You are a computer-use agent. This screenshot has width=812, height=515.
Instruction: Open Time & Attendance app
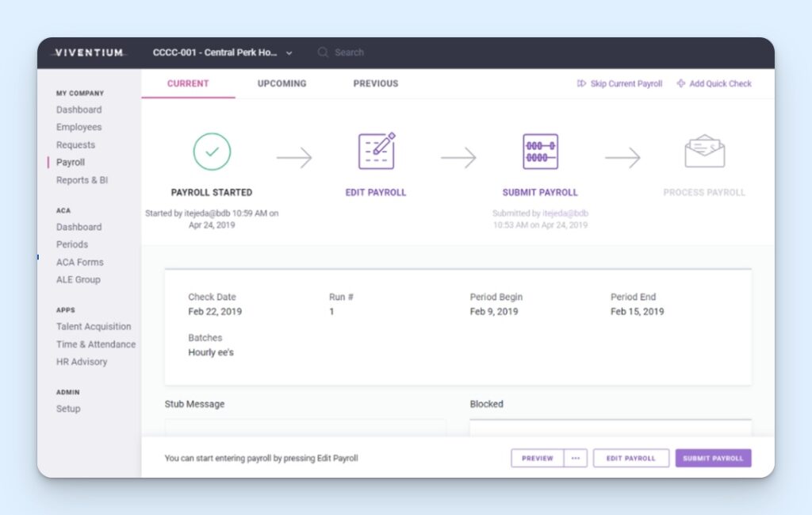(x=96, y=344)
